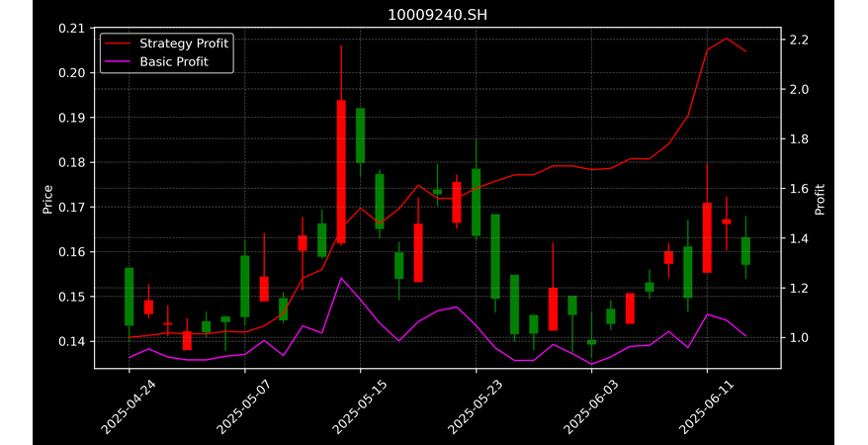The width and height of the screenshot is (868, 445).
Task: Click the 1.0 profit tick label
Action: tap(799, 337)
